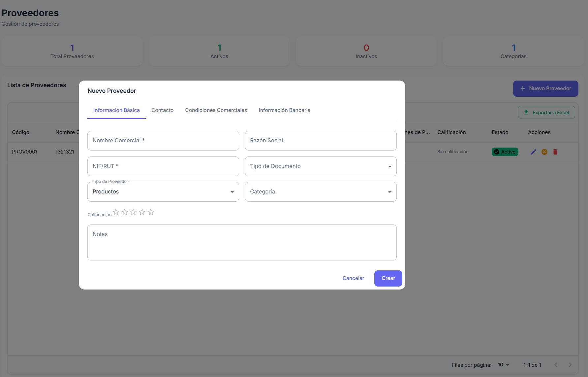Expand the Tipo de Proveedor dropdown
The width and height of the screenshot is (588, 377).
coord(163,192)
